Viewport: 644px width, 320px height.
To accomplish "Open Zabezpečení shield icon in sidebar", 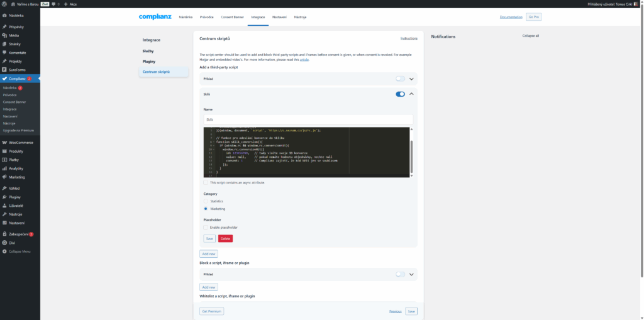I will point(5,234).
